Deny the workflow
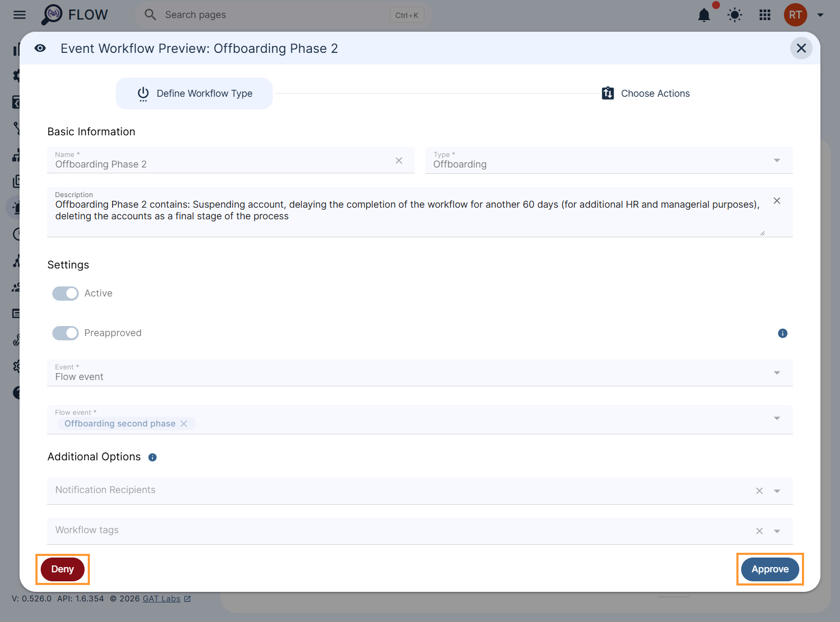The height and width of the screenshot is (622, 840). click(62, 569)
